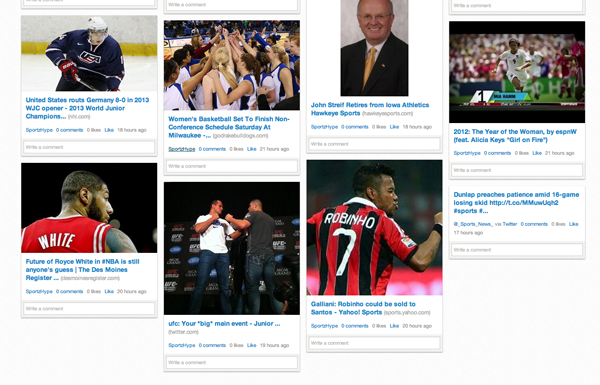Like the United States routs Germany post

[109, 130]
